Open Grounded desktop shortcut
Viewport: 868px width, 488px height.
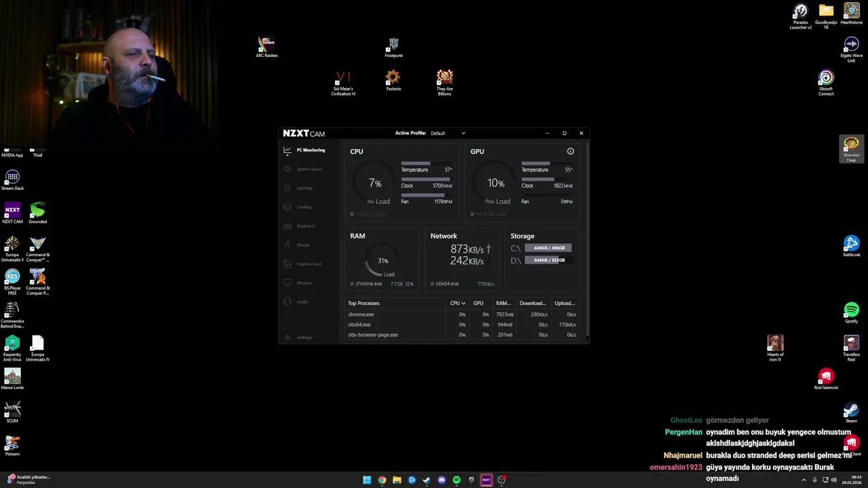(38, 213)
